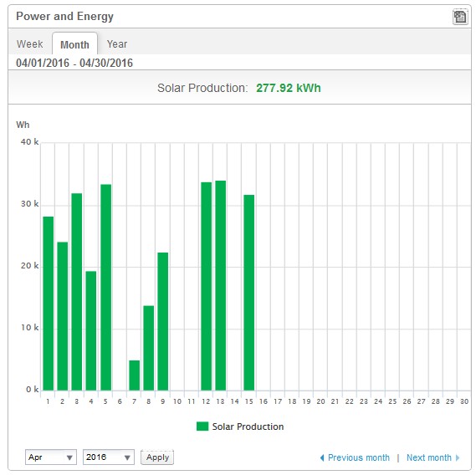476x475 pixels.
Task: Click the Apply button
Action: tap(157, 457)
